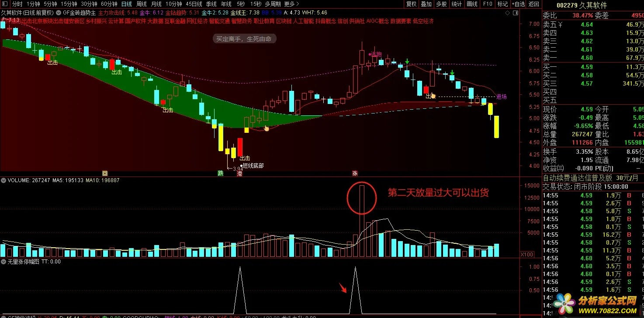Click the red 涨 marker on date axis

[x=355, y=173]
